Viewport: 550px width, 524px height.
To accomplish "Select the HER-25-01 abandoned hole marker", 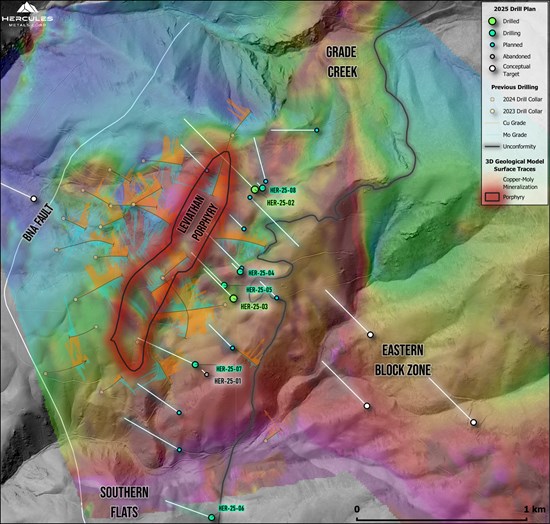I will pyautogui.click(x=207, y=375).
